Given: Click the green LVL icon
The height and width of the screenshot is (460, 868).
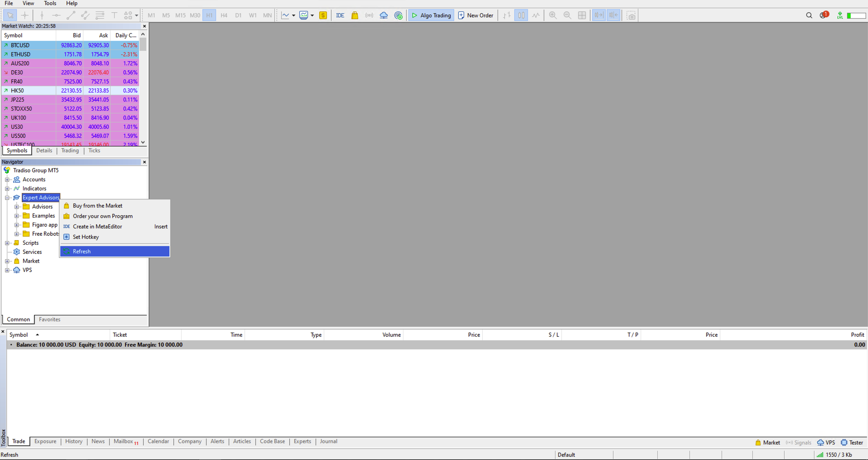Looking at the screenshot, I should point(840,15).
